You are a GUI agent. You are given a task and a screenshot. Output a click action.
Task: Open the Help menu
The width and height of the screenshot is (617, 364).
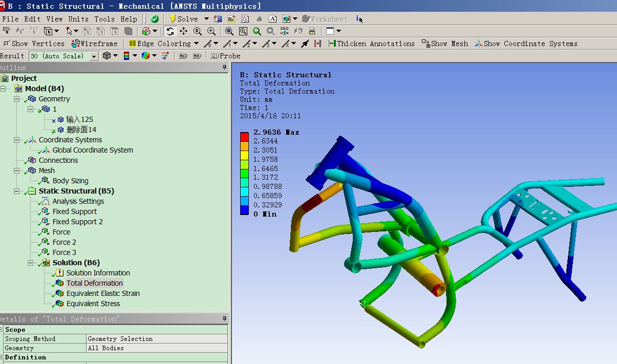(x=129, y=19)
